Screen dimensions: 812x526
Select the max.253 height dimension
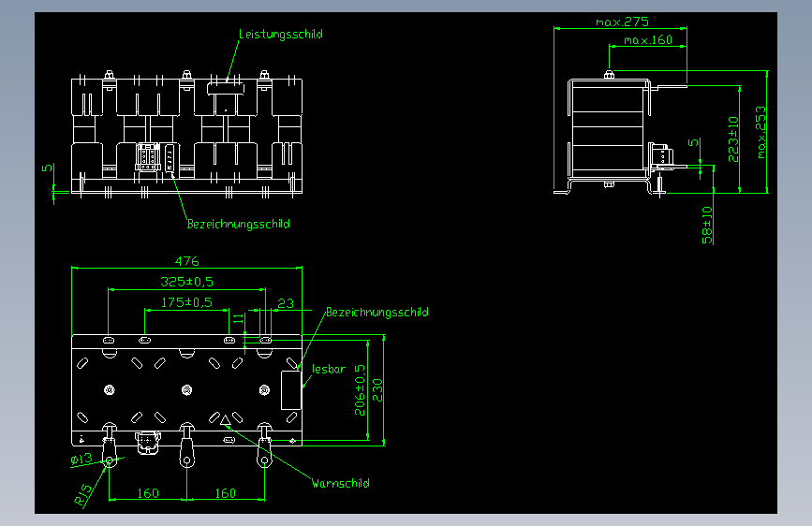pos(760,133)
